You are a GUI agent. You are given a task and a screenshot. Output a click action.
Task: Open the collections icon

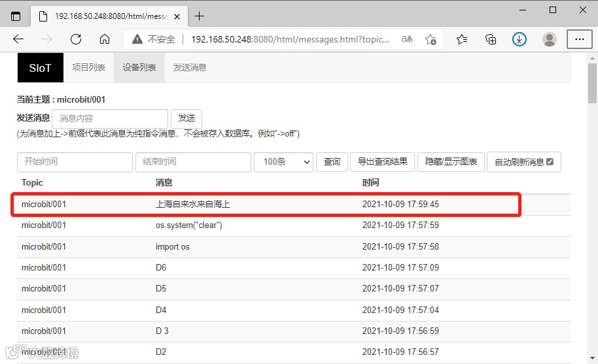coord(491,39)
